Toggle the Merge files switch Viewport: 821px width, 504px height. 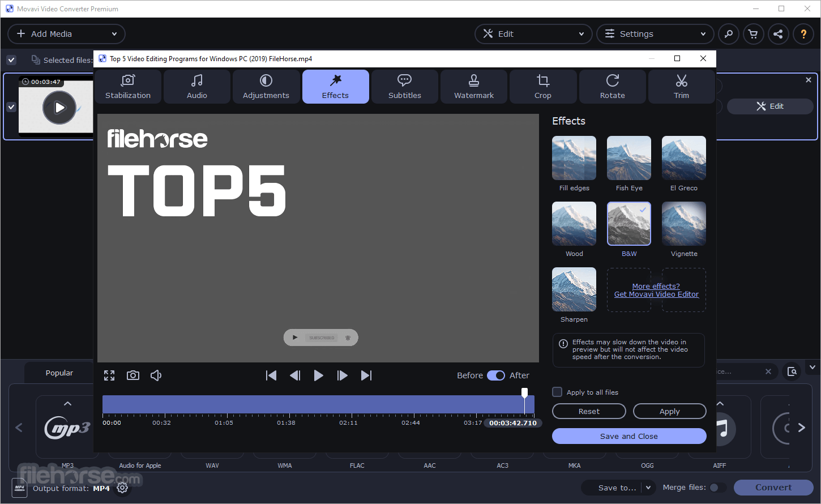pyautogui.click(x=717, y=488)
